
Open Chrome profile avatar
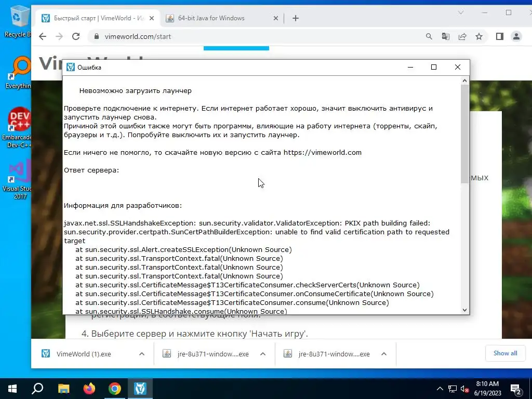[516, 37]
